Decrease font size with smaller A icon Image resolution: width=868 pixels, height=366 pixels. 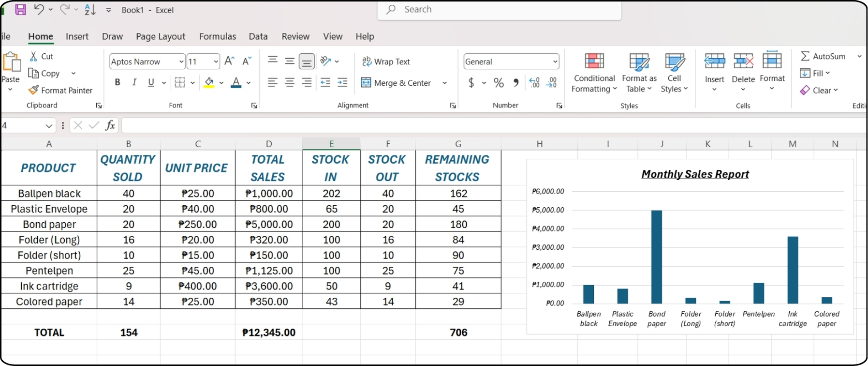pos(247,61)
